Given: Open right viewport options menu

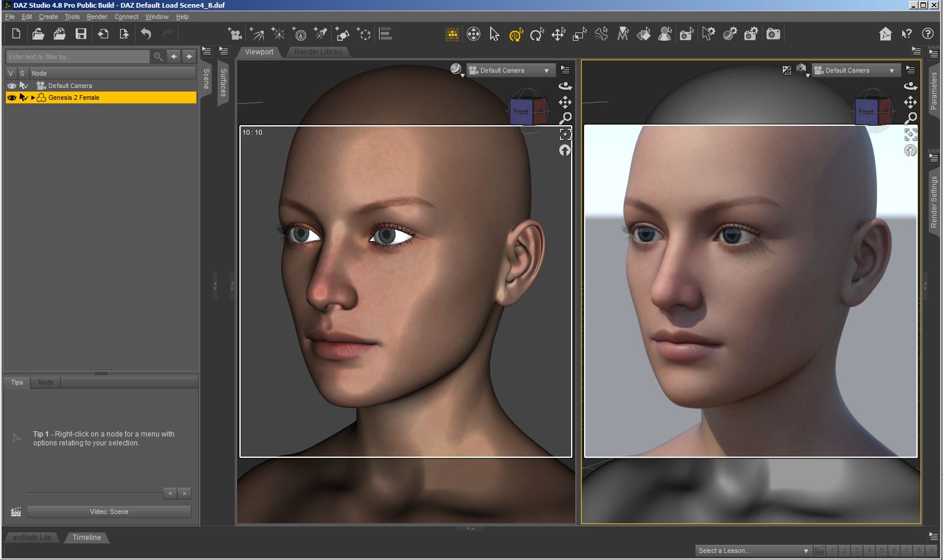Looking at the screenshot, I should click(910, 70).
